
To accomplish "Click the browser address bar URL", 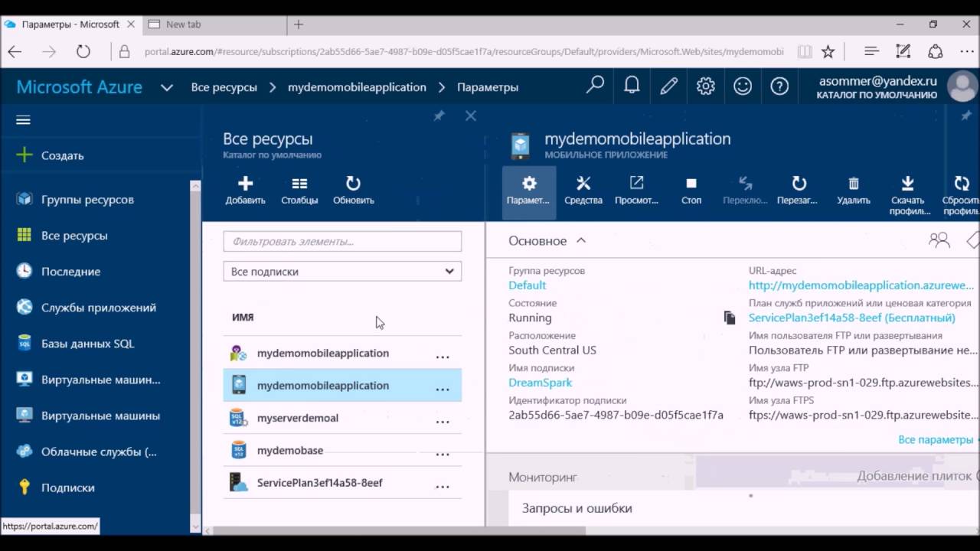I will (x=464, y=52).
